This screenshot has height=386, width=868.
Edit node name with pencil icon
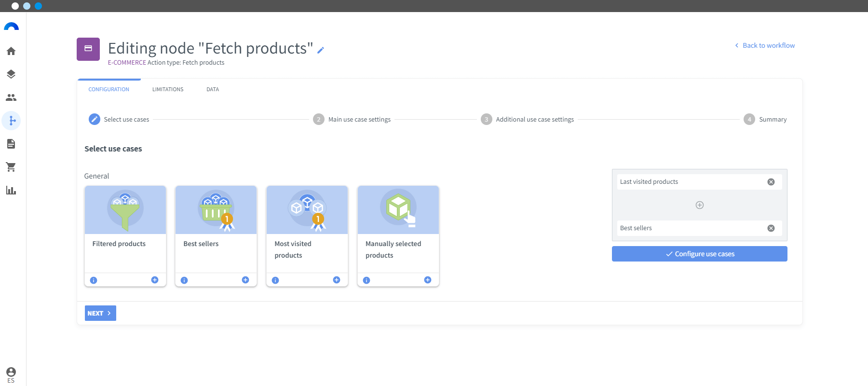click(321, 50)
